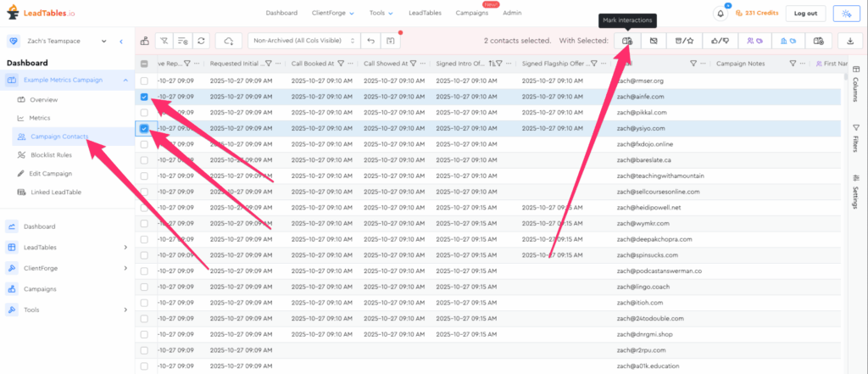Click the download export icon
Screen dimensions: 868x374
click(849, 40)
